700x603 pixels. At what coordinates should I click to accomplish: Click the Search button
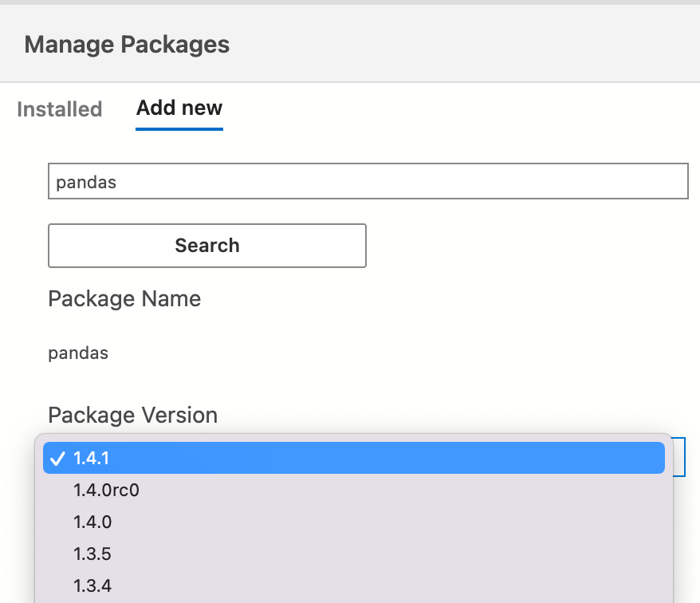pos(206,245)
